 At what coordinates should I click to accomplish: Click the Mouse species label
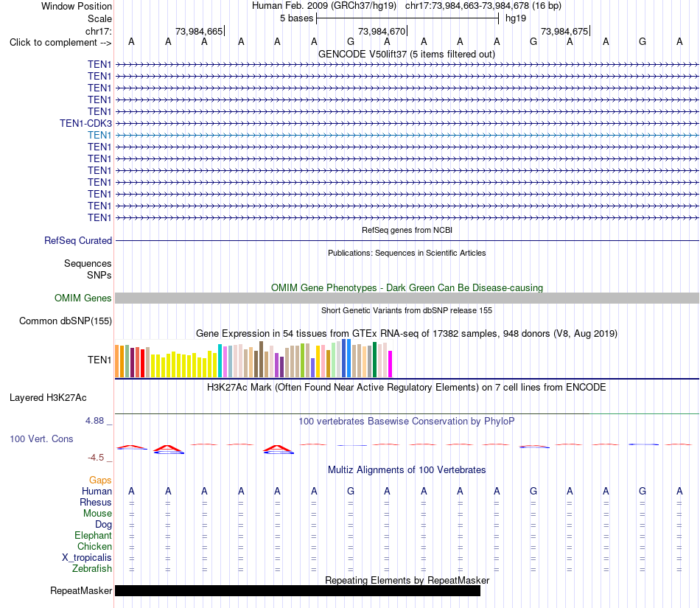(x=98, y=514)
